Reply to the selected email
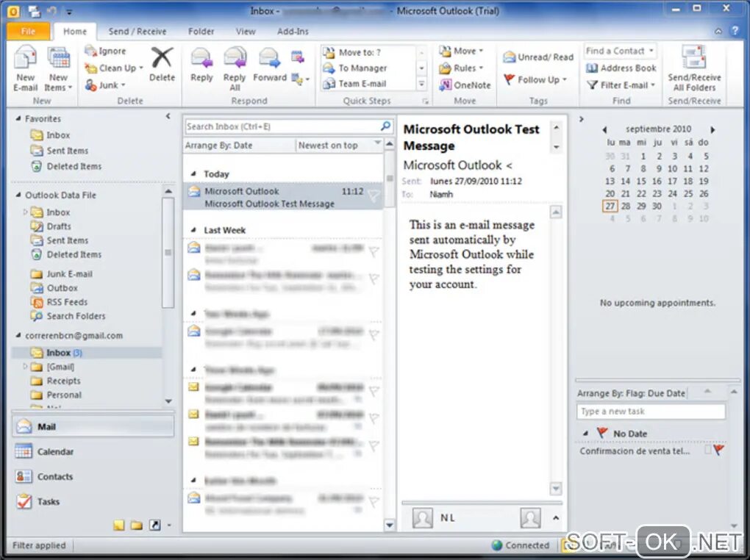The width and height of the screenshot is (750, 560). pyautogui.click(x=201, y=65)
